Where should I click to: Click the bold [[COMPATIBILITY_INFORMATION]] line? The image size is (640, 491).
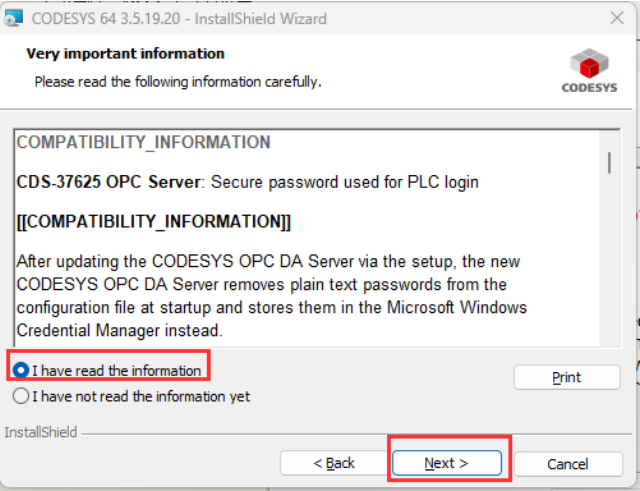tap(153, 222)
